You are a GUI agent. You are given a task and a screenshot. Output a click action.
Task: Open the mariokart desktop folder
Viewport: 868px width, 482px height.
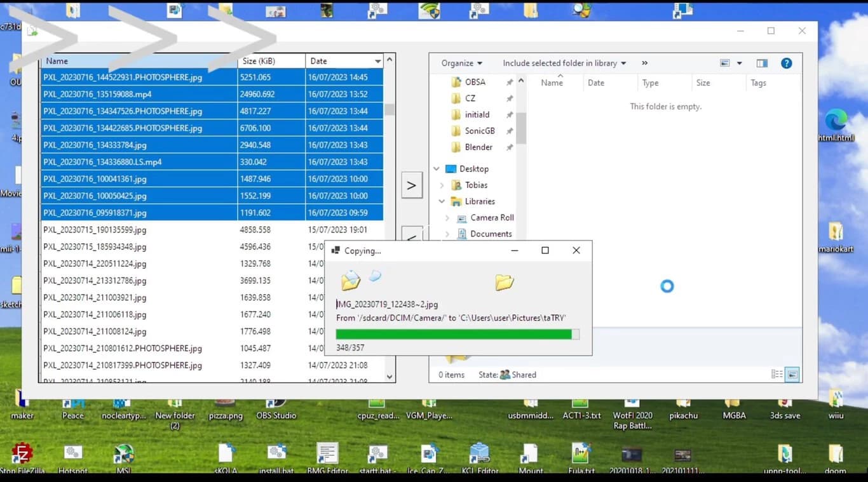pos(836,237)
